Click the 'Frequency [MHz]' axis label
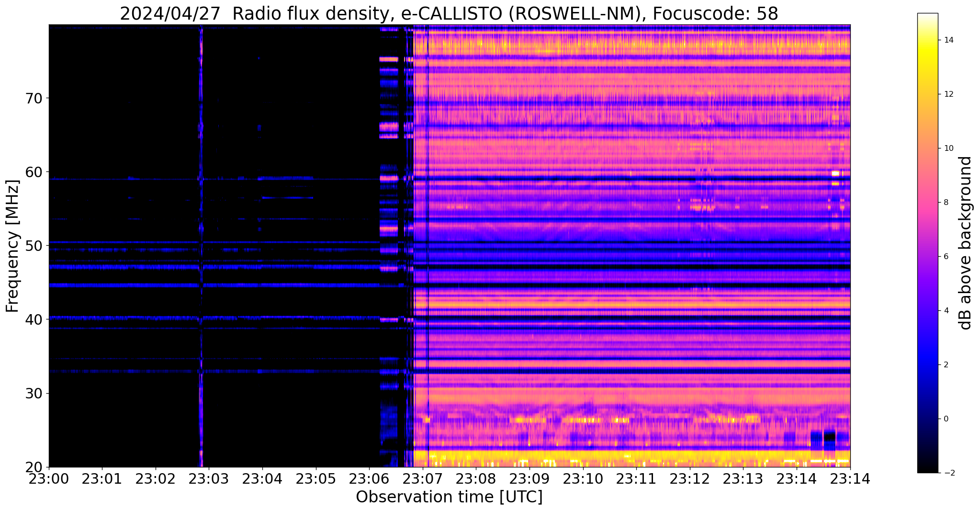 tap(13, 246)
